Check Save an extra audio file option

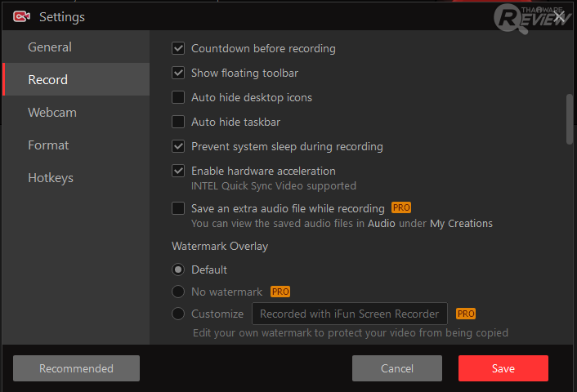178,208
